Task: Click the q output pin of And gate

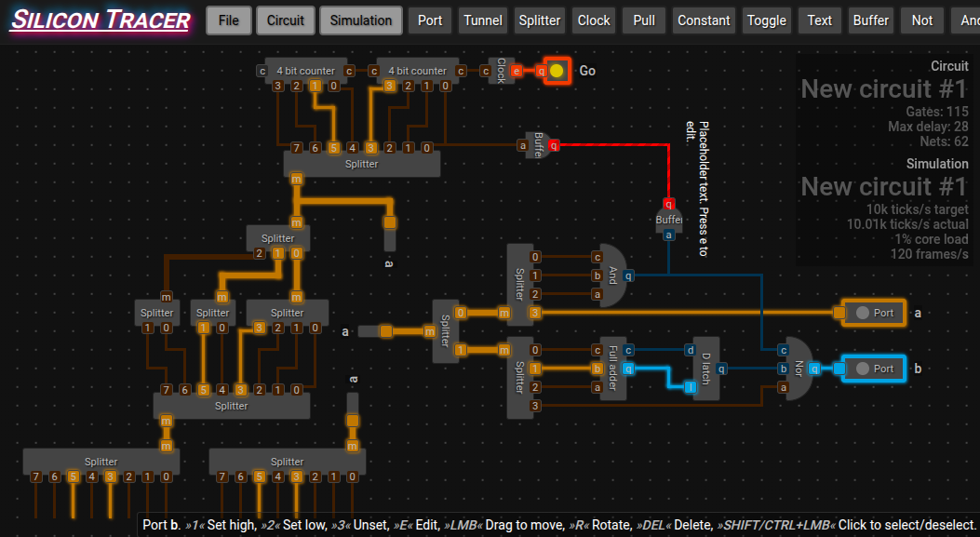Action: [x=628, y=275]
